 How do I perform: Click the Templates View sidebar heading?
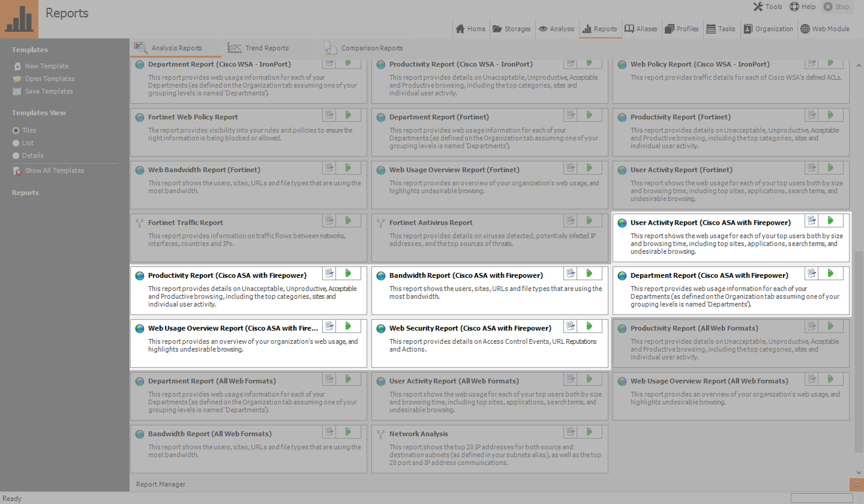pos(39,113)
